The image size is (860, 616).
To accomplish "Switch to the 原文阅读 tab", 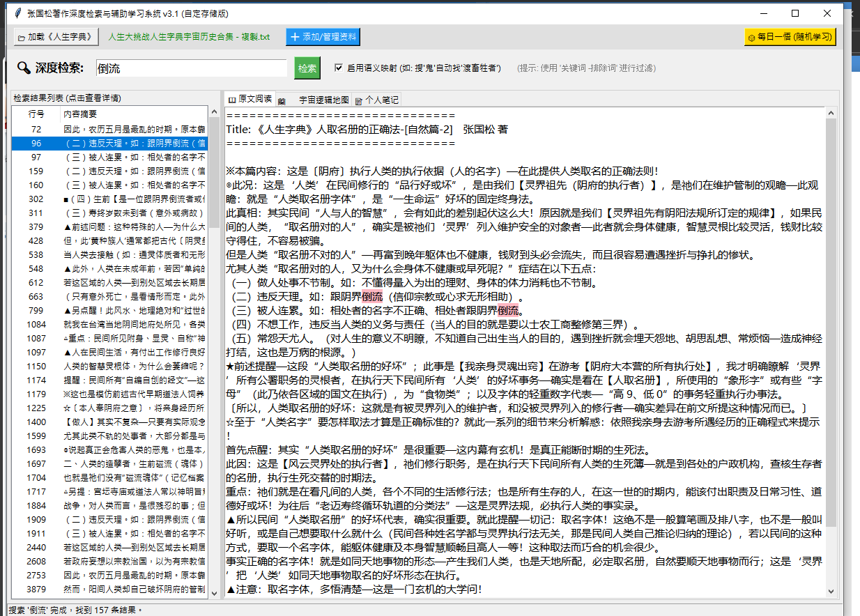I will tap(250, 100).
